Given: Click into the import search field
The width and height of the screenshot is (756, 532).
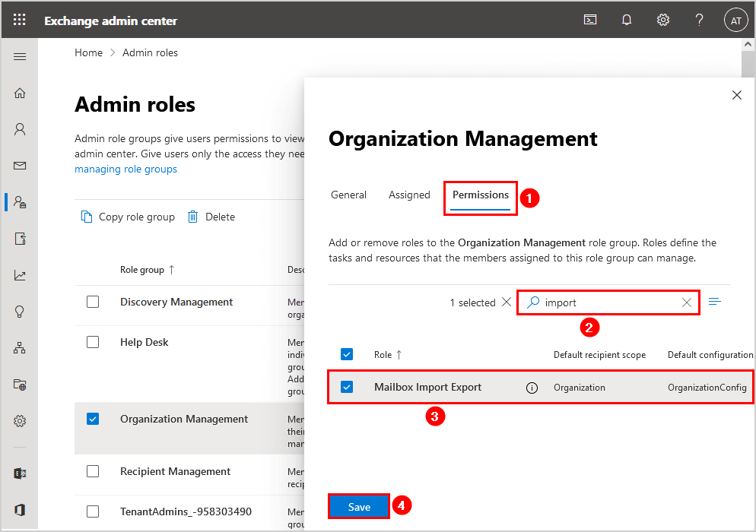Looking at the screenshot, I should 610,302.
